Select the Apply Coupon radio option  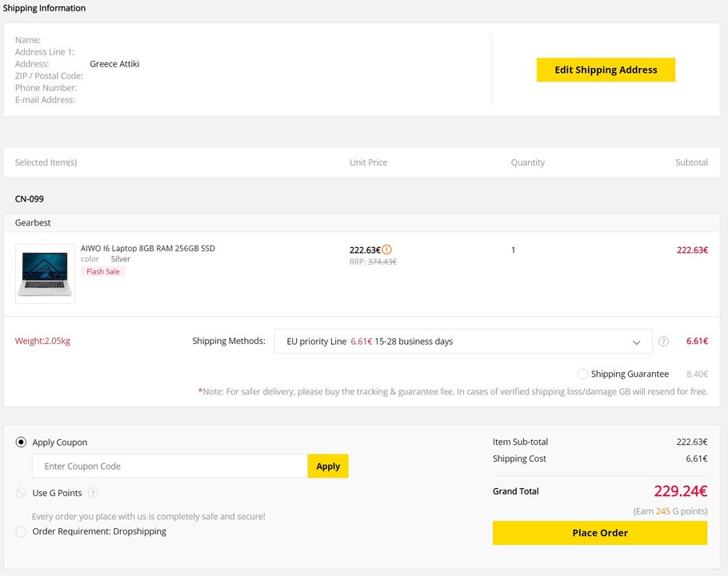[x=22, y=442]
